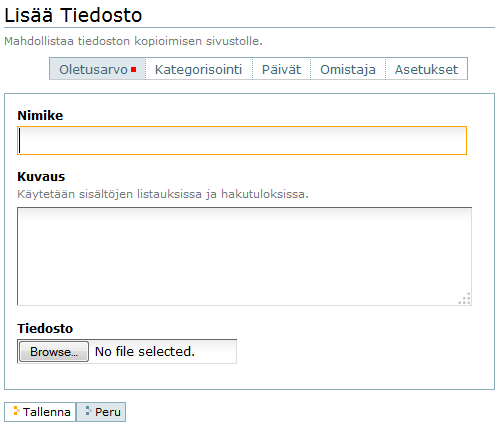Click the orange icon on Tallenna button
The width and height of the screenshot is (499, 425).
(16, 411)
